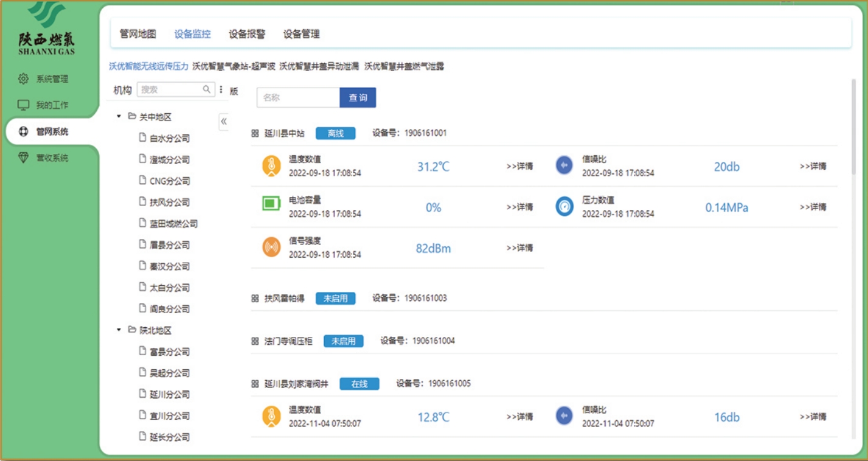
Task: Open >>详情 for 电池容量 0%
Action: 520,207
